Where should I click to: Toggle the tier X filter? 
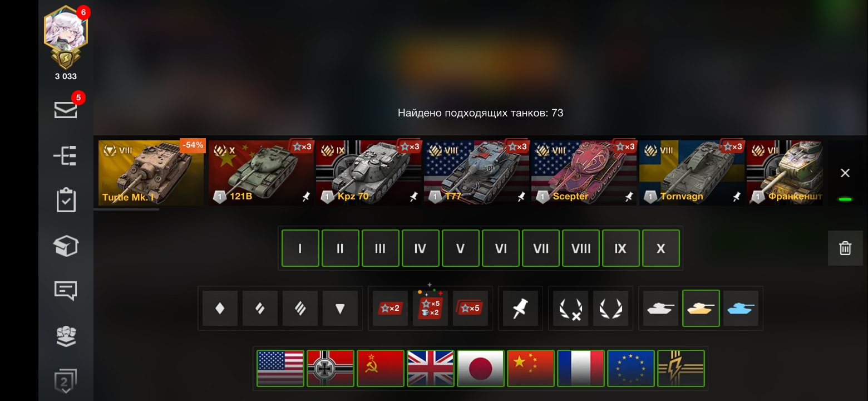click(661, 248)
